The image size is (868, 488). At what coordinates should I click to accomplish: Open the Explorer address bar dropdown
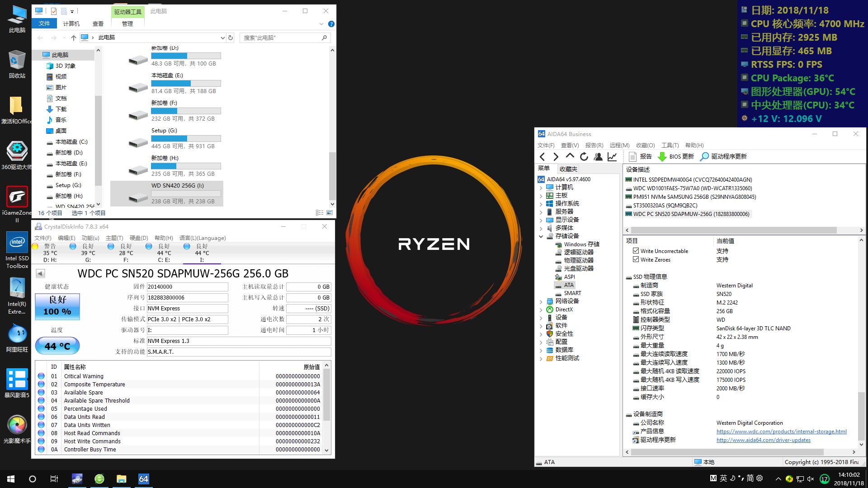coord(222,38)
